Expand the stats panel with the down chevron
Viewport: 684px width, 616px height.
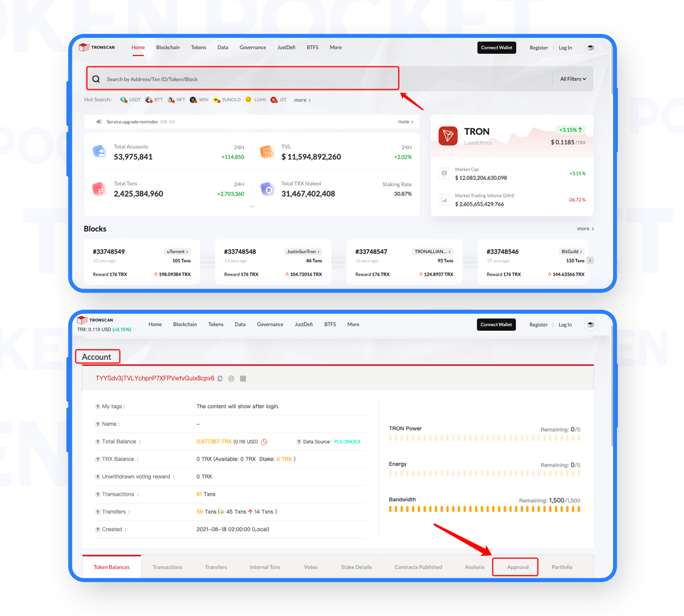[x=252, y=206]
